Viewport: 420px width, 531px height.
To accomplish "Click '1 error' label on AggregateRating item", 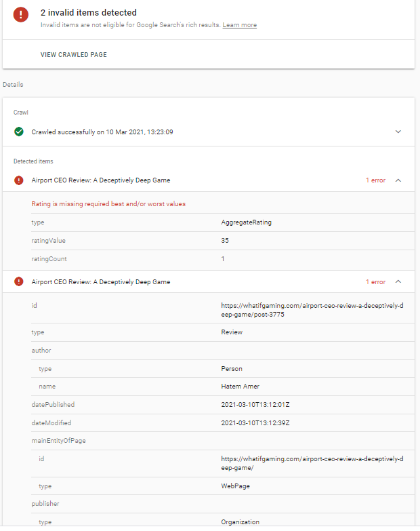I will point(375,180).
